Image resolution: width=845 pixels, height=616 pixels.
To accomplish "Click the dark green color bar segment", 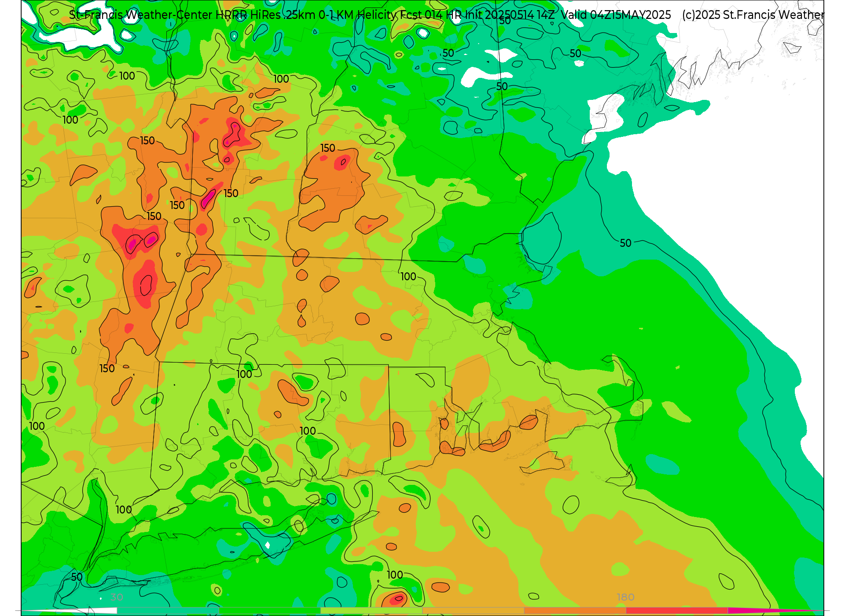I will point(269,610).
